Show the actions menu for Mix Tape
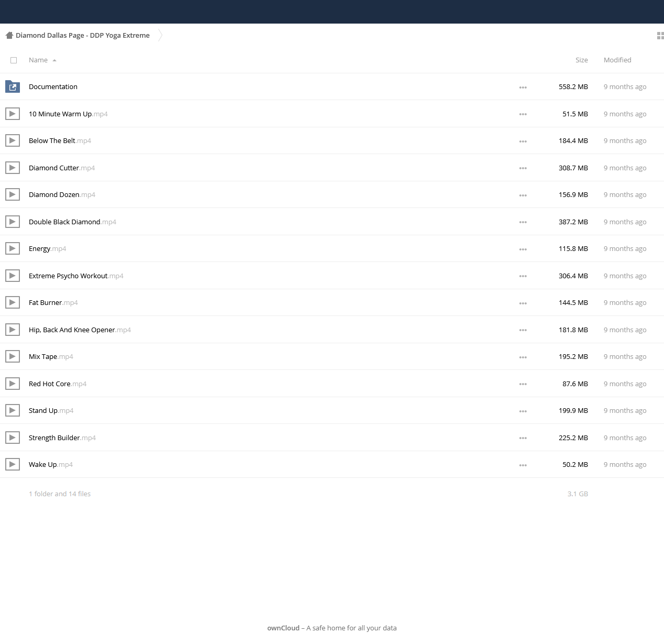 point(523,357)
